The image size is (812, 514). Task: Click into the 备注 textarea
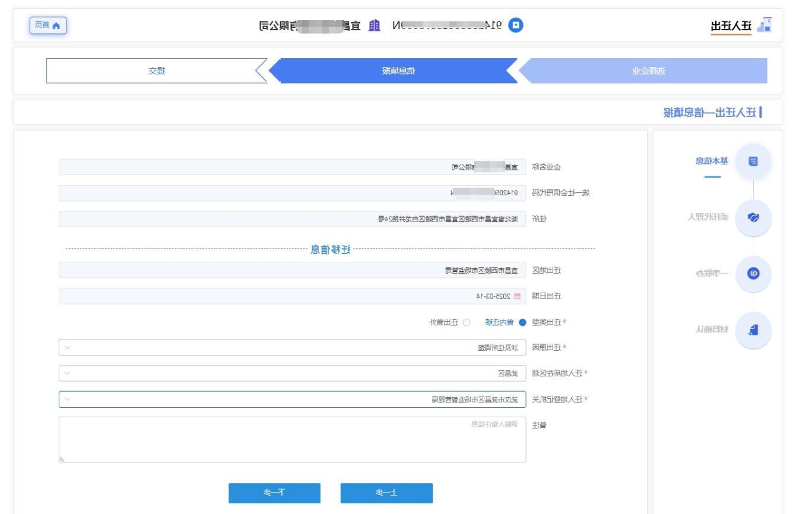pos(292,440)
